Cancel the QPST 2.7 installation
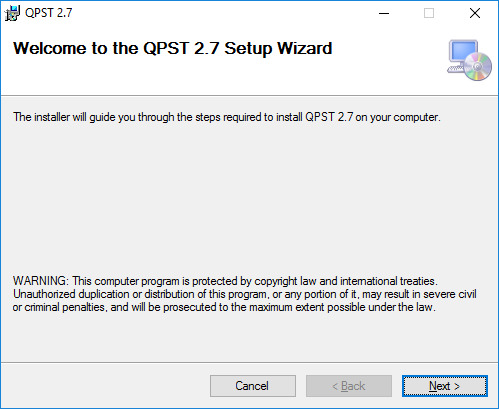499x409 pixels. [253, 386]
